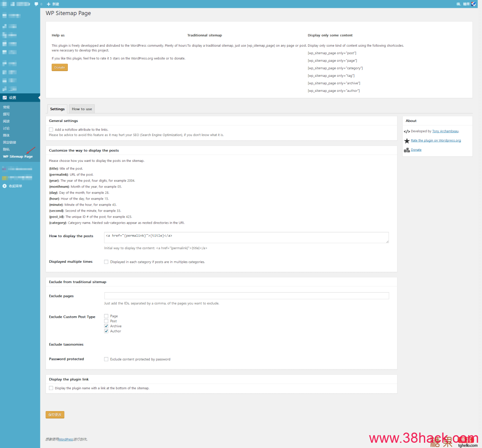This screenshot has width=482, height=448.
Task: Click the Donate link in About box
Action: coord(416,150)
